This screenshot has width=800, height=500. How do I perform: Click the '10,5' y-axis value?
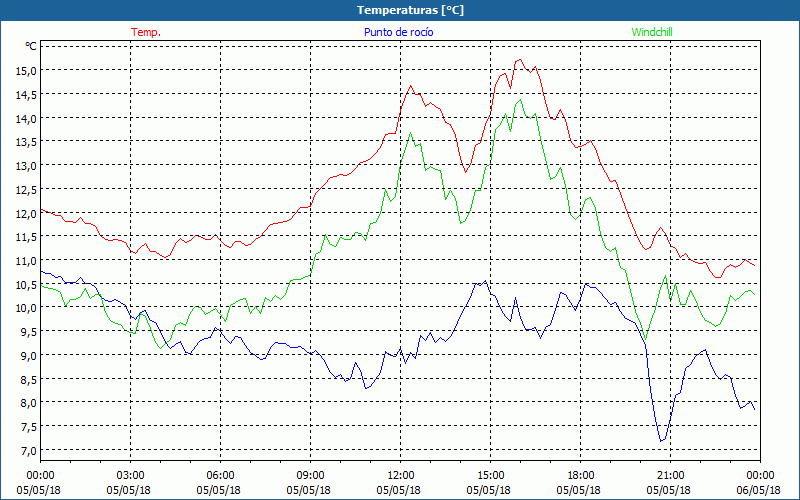pos(27,285)
